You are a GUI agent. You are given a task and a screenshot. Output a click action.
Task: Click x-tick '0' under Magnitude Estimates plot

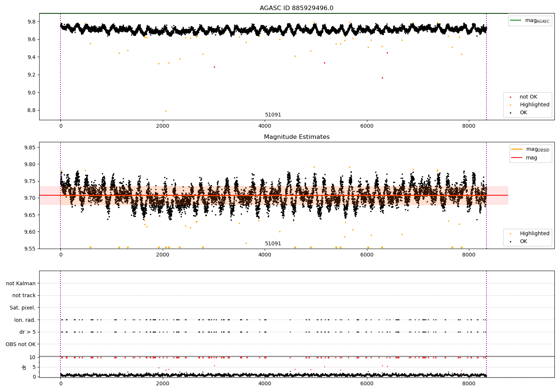[60, 255]
